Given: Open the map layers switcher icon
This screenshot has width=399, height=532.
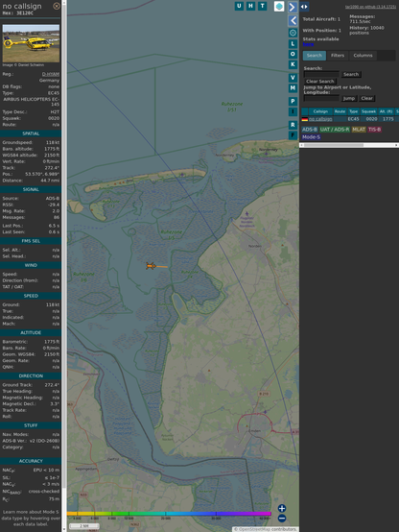Looking at the screenshot, I should tap(279, 6).
